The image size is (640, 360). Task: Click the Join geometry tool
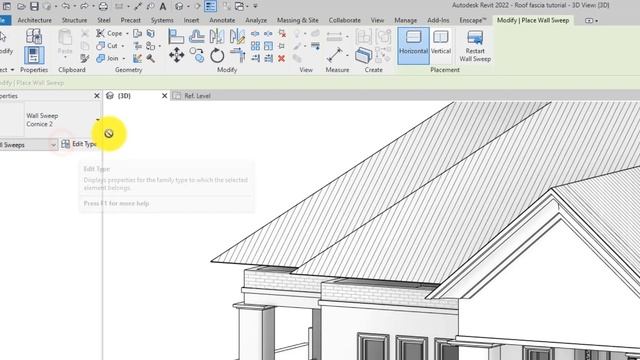point(107,58)
